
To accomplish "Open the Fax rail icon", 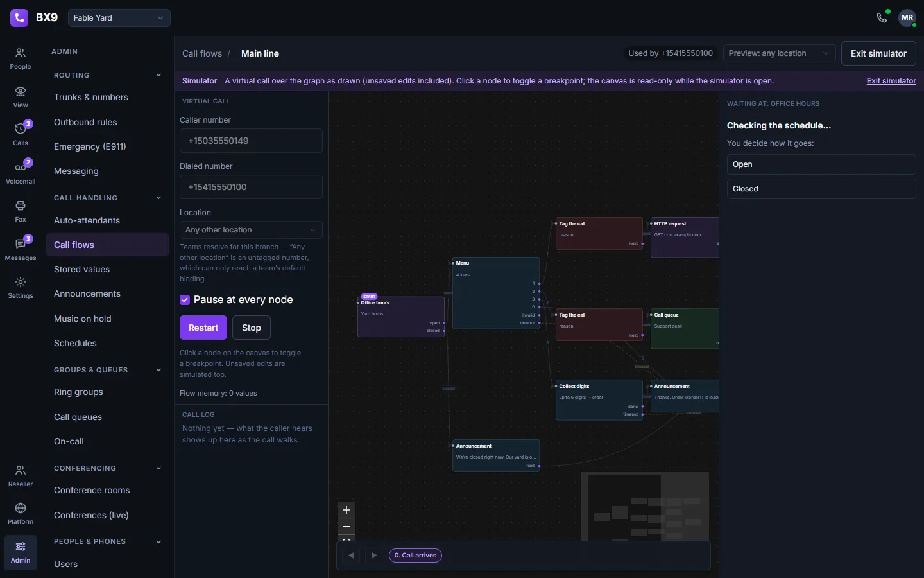I will 21,211.
